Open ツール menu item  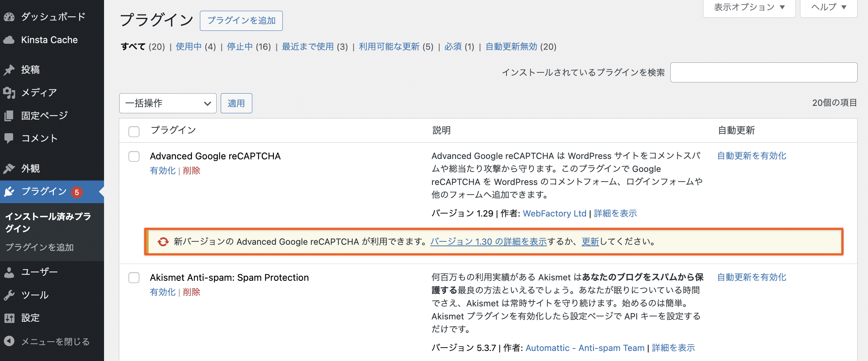pos(52,295)
